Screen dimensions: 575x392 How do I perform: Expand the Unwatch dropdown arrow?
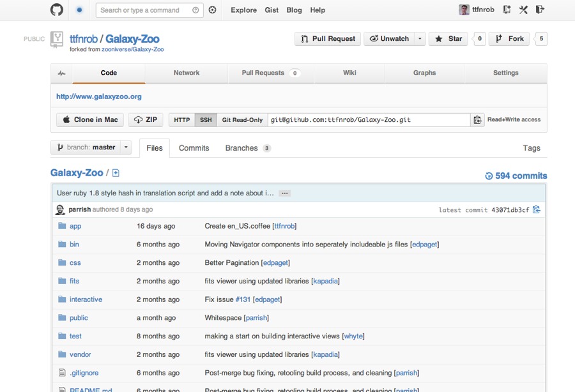coord(420,39)
